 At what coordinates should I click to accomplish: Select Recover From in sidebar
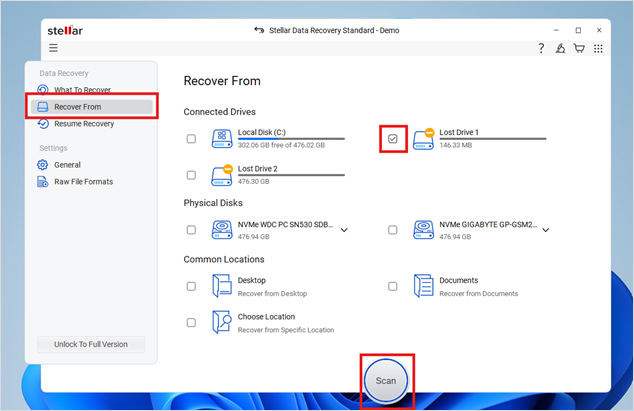click(x=92, y=107)
